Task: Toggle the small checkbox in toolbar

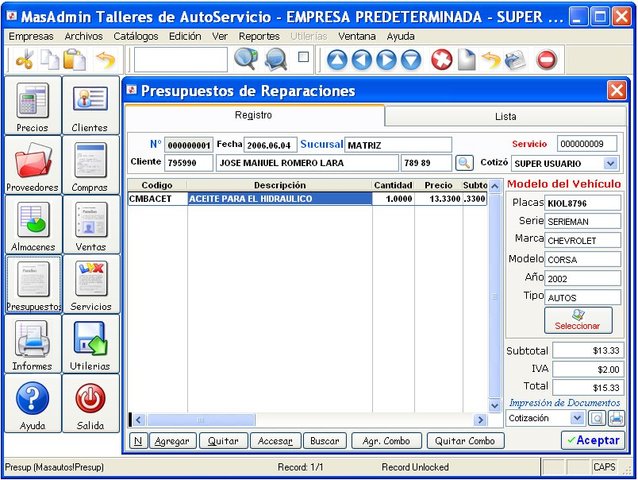Action: (x=303, y=57)
